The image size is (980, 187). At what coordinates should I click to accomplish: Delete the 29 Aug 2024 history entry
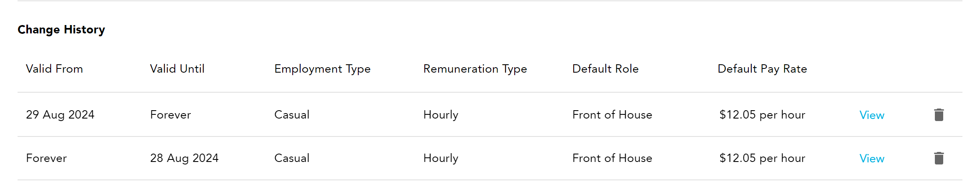click(x=939, y=115)
